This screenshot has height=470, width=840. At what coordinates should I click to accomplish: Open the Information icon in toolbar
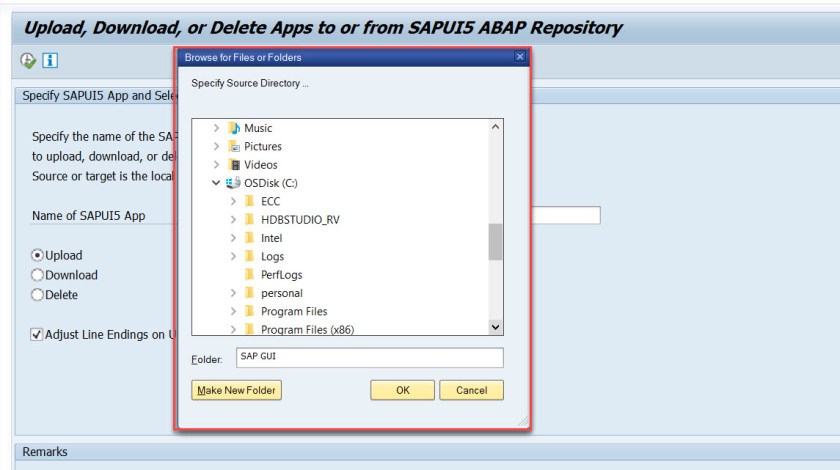[x=49, y=60]
